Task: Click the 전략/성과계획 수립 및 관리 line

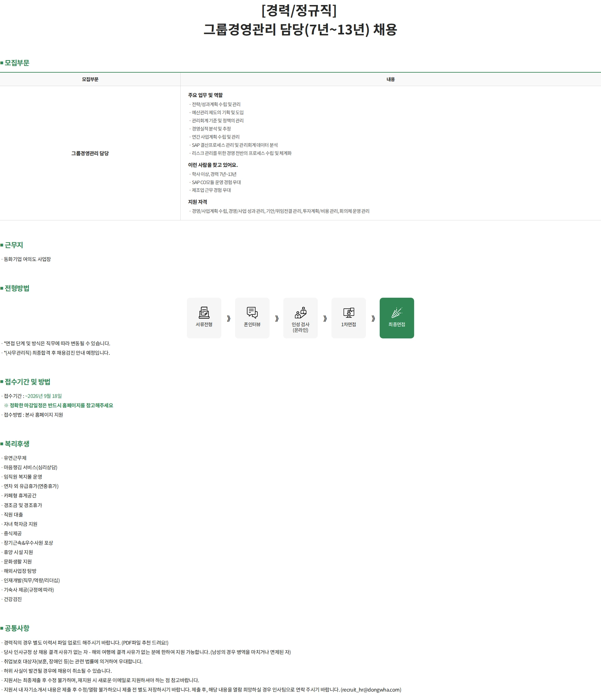Action: pos(216,104)
